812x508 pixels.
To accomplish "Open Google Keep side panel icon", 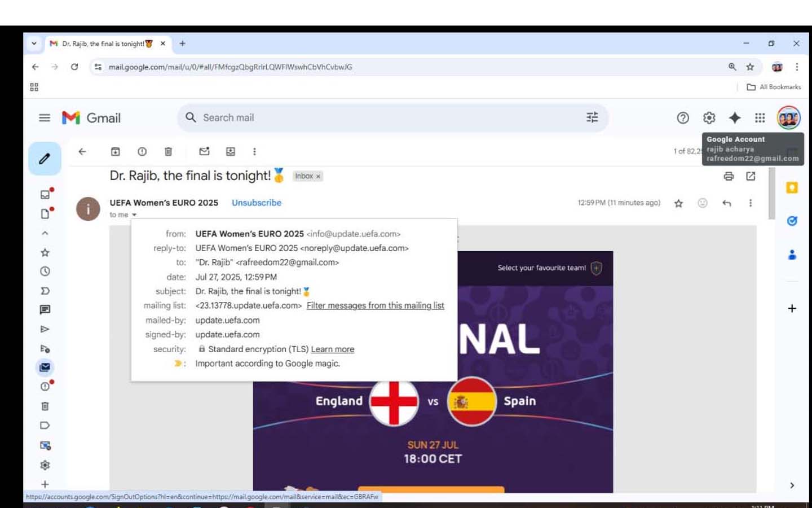I will tap(792, 187).
